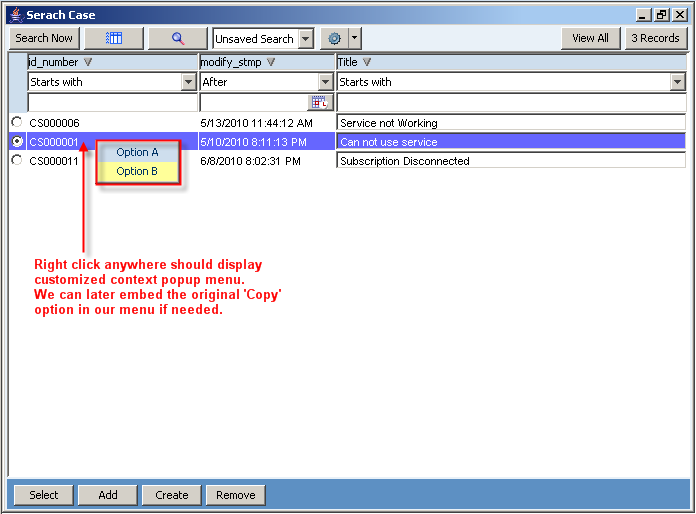
Task: Select the radio button for CS000001
Action: click(x=17, y=142)
